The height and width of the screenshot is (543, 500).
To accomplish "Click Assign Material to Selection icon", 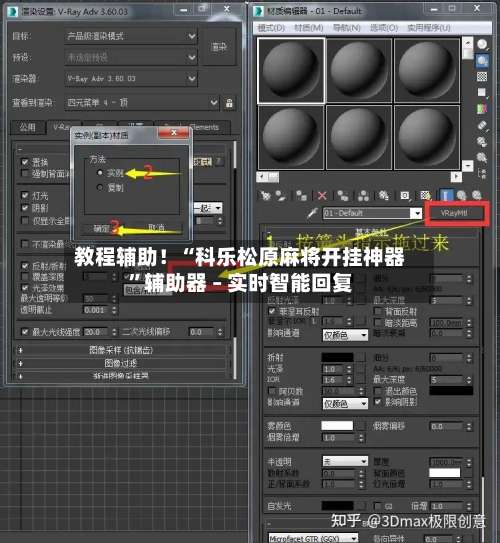I will point(301,195).
